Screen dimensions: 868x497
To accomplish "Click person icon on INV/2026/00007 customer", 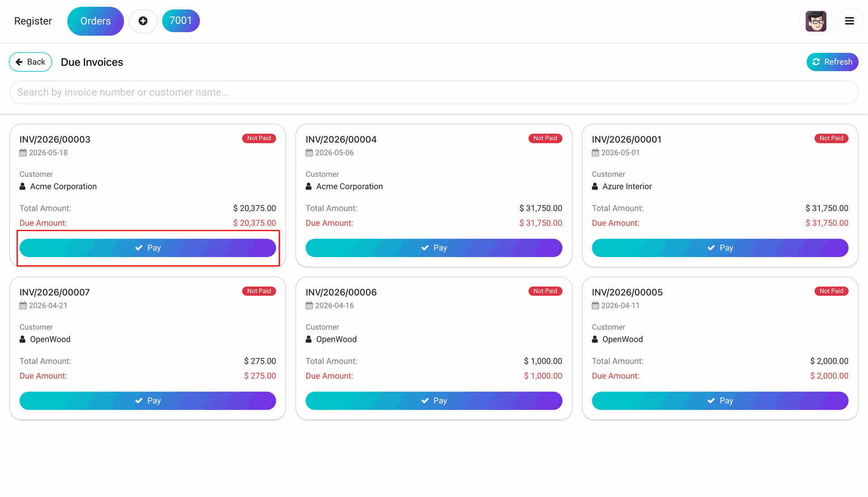I will pyautogui.click(x=23, y=339).
